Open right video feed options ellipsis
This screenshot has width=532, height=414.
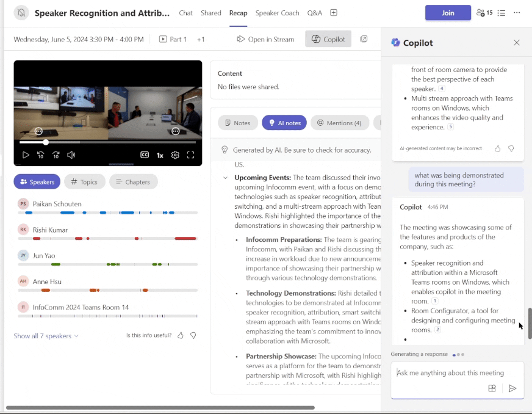176,131
